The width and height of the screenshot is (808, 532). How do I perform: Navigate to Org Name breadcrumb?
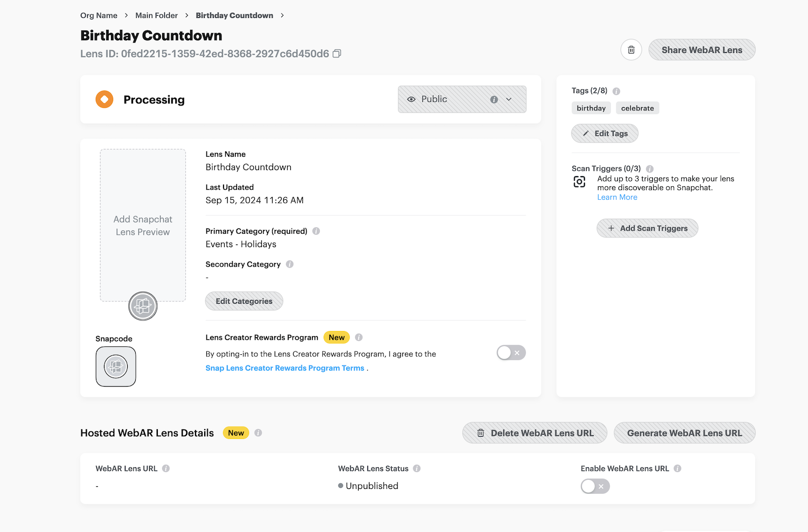[99, 16]
